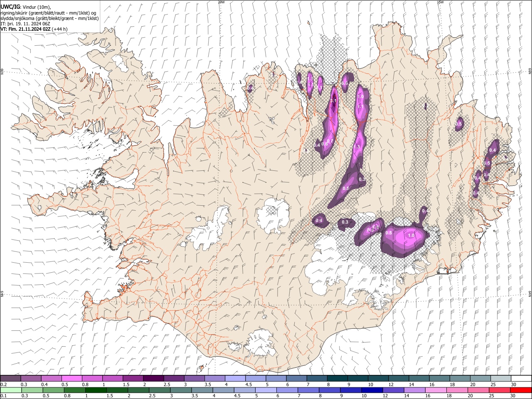Screen dimensions: 532x399
Task: Select the purple-scale swatch between 0.3 and 0.4
Action: point(31,378)
